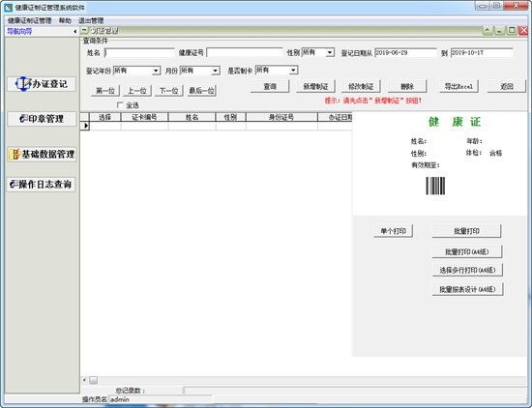Click the 导出Excel button

tap(458, 86)
